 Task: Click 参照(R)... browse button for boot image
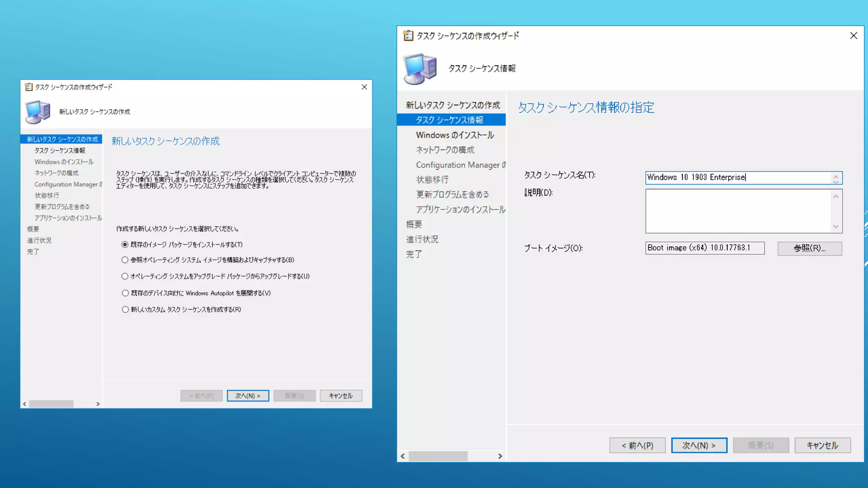pyautogui.click(x=810, y=248)
